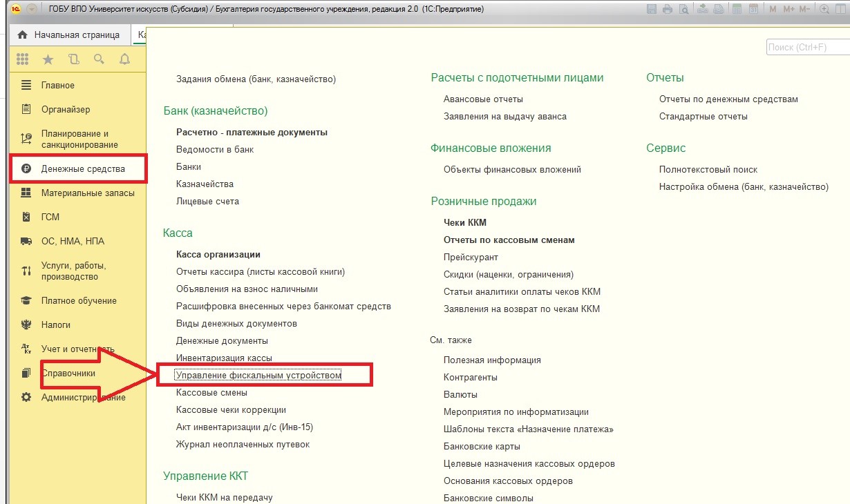Open notifications bell icon

tap(125, 59)
